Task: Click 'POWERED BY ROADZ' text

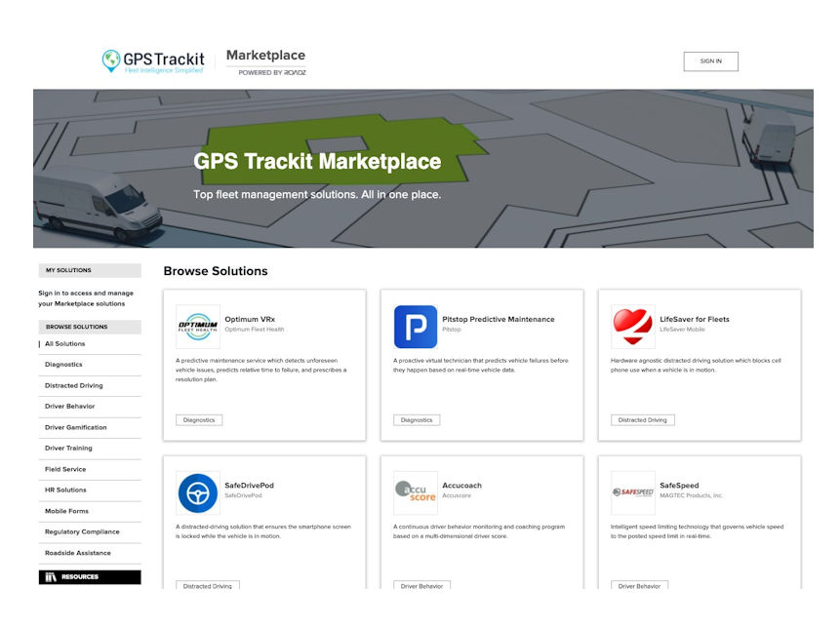Action: [272, 72]
